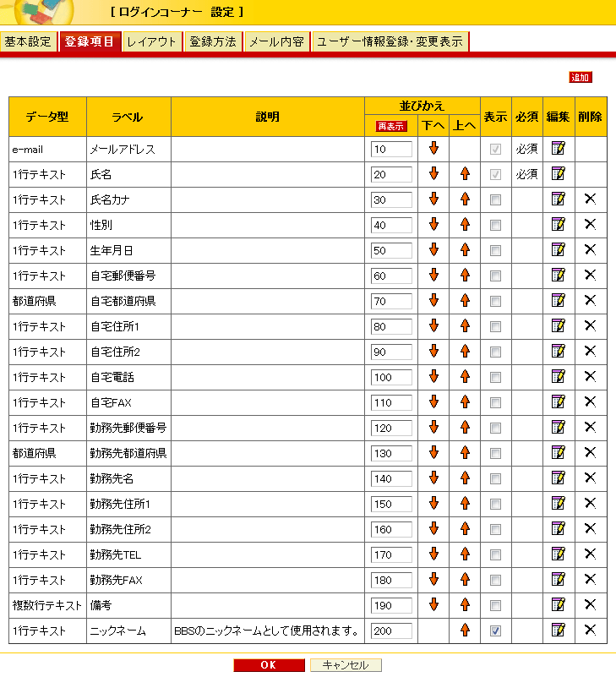The width and height of the screenshot is (616, 677).
Task: Delete the 性別 row
Action: coord(590,224)
